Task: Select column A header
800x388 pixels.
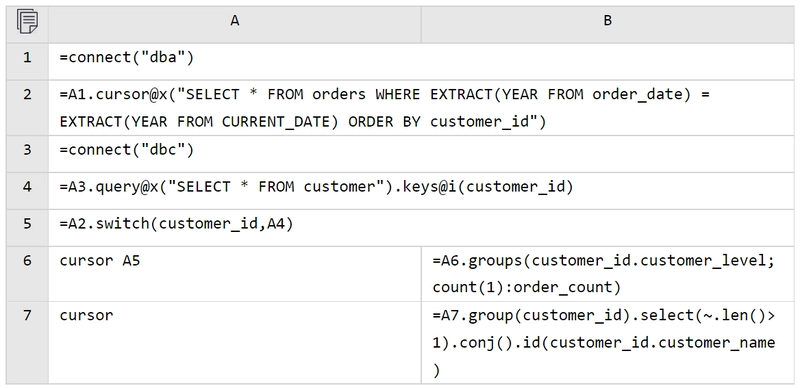Action: point(235,21)
